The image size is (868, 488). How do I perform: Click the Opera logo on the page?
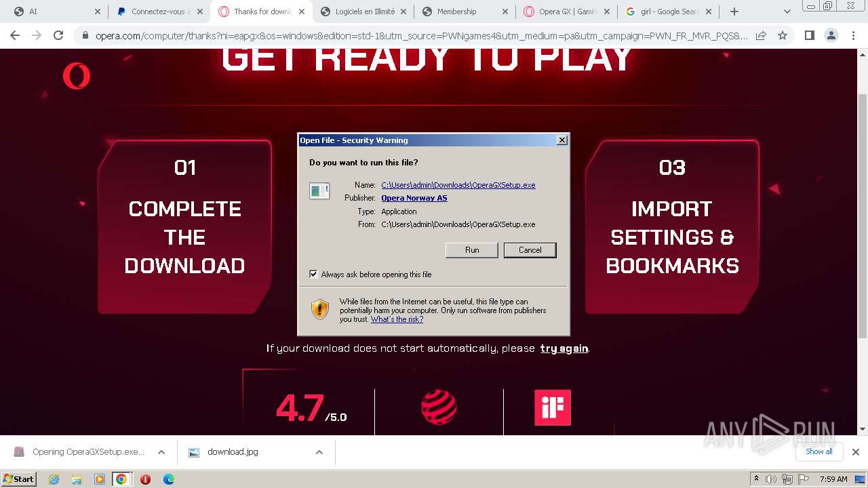(x=76, y=76)
